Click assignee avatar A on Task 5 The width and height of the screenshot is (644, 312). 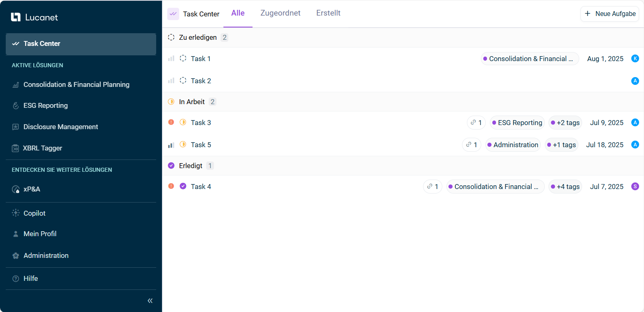[635, 144]
